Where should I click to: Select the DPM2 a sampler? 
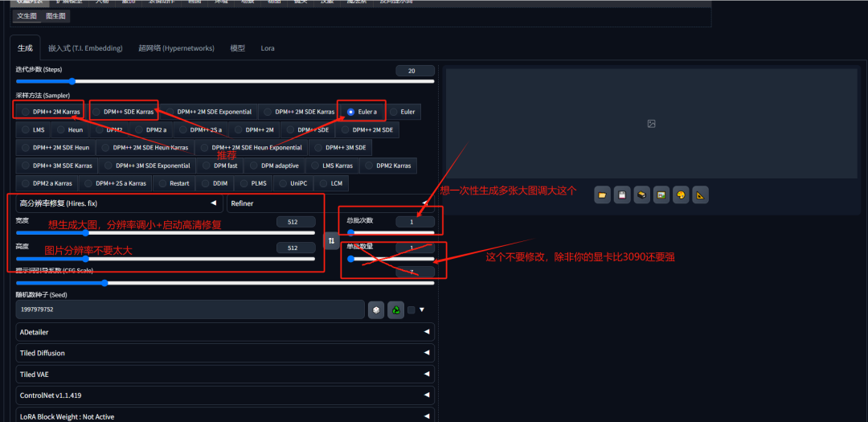coord(150,130)
